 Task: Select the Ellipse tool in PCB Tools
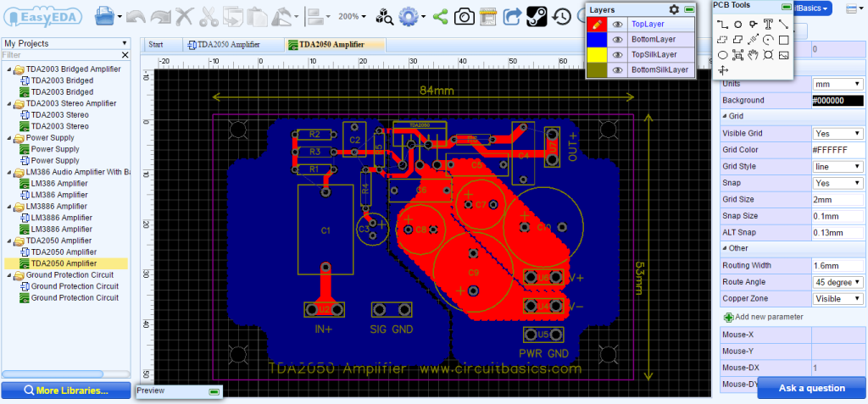point(722,55)
